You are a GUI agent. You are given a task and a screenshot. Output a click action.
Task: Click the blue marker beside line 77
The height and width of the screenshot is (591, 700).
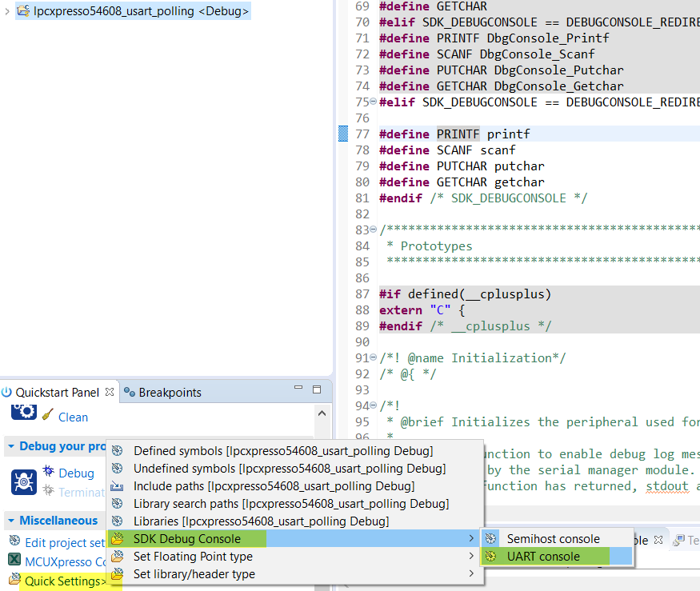click(343, 134)
